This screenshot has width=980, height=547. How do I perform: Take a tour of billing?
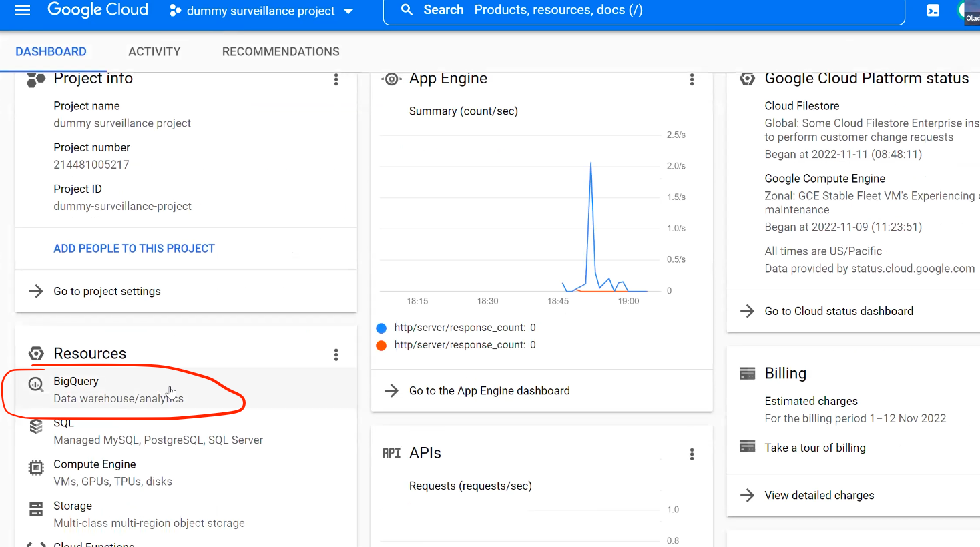tap(815, 448)
